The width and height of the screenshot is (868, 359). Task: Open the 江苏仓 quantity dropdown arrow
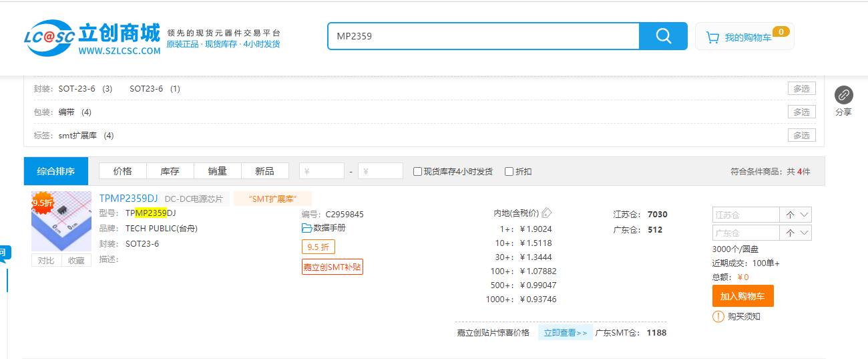[804, 215]
